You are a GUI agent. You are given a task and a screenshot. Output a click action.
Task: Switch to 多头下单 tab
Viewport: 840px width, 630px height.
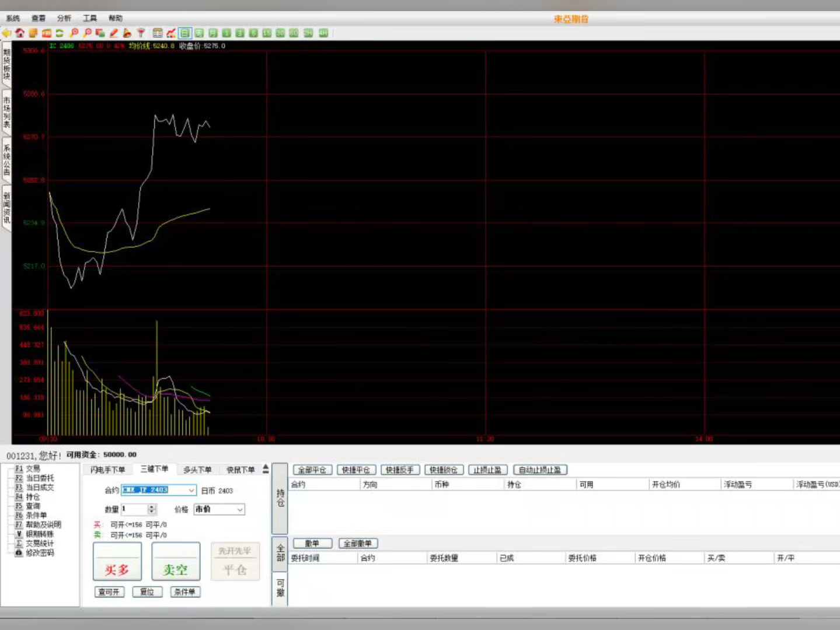[197, 470]
